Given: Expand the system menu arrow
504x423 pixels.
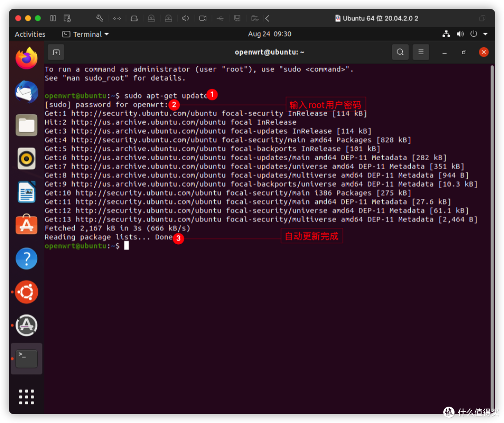Looking at the screenshot, I should point(485,34).
